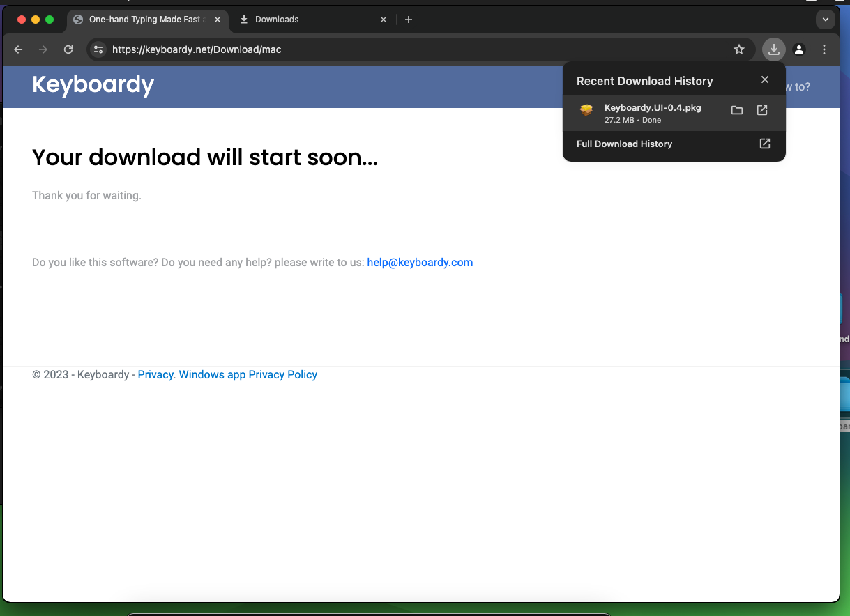Close the One-hand Typing tab
The height and width of the screenshot is (616, 850).
218,20
